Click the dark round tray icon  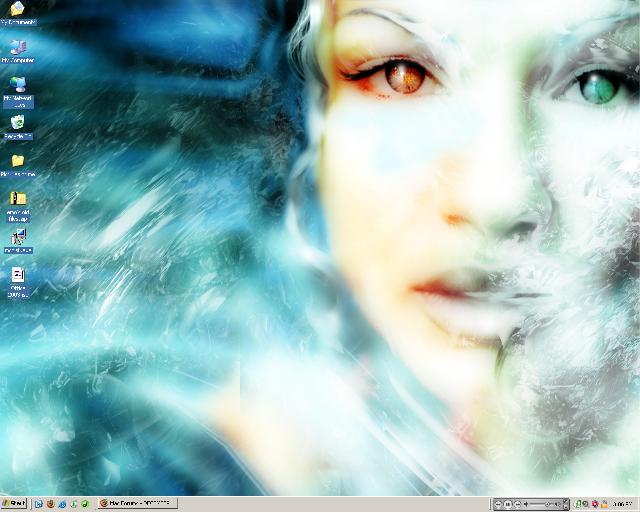(586, 504)
